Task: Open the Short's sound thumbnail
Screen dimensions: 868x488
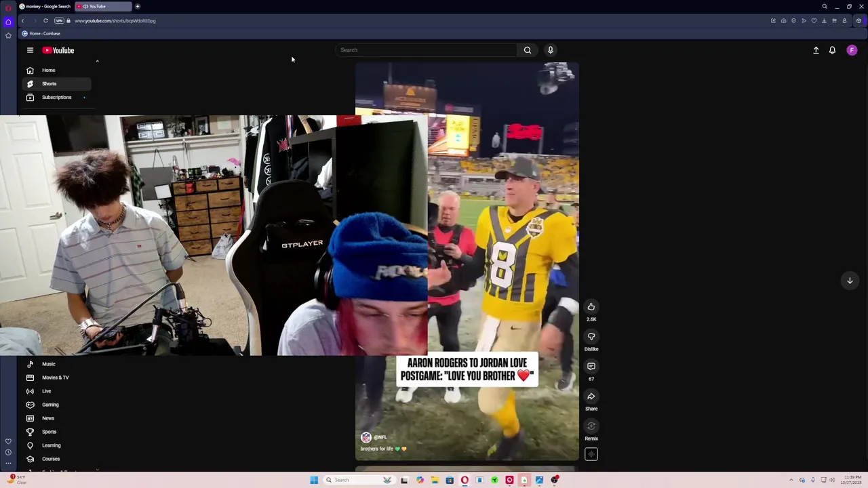Action: coord(591,455)
